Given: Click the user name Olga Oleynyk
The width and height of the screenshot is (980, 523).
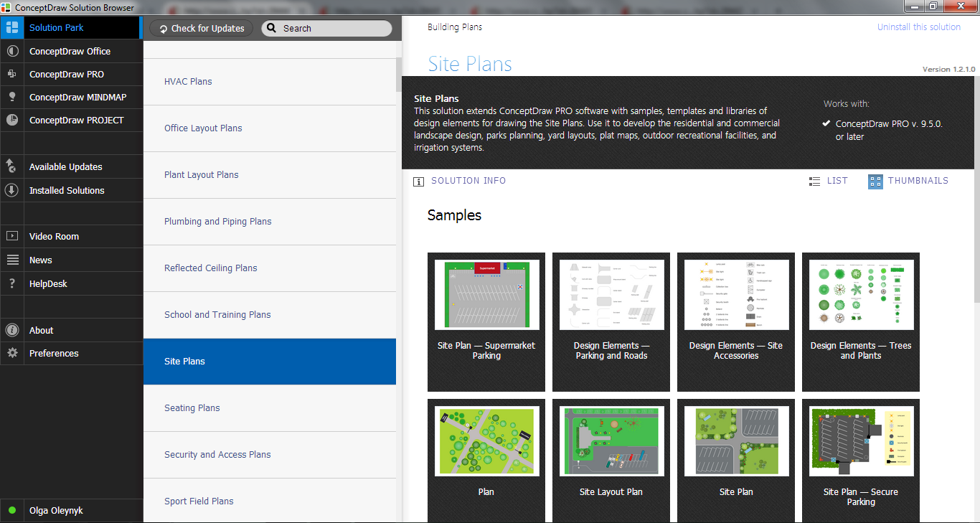Looking at the screenshot, I should [56, 511].
